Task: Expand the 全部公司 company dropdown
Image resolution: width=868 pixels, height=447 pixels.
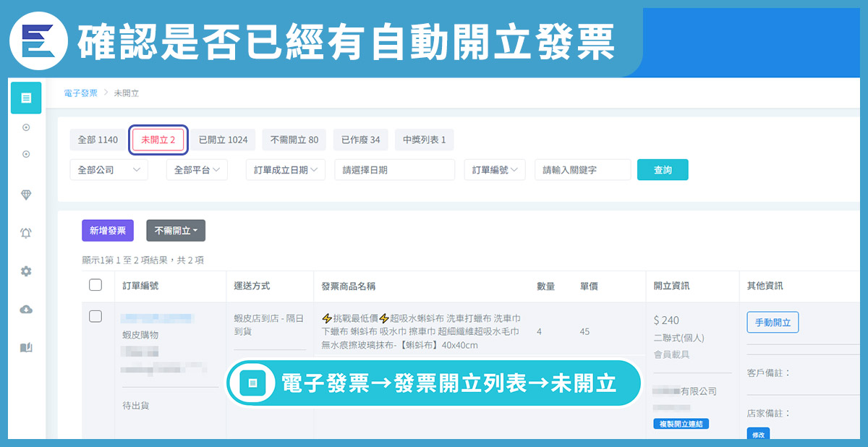Action: tap(109, 170)
